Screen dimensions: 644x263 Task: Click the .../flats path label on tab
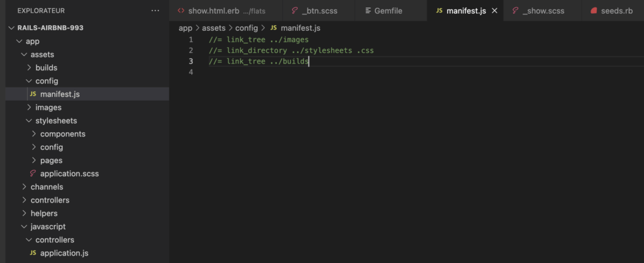tap(253, 11)
